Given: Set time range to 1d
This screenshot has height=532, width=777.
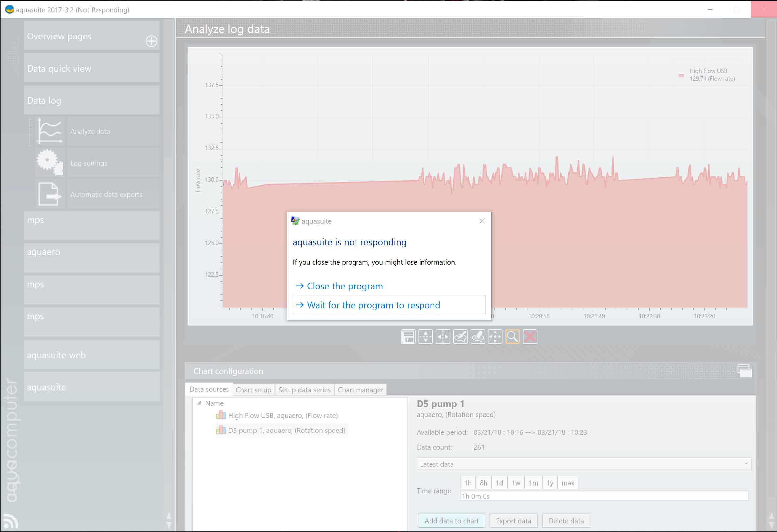Looking at the screenshot, I should (x=499, y=483).
